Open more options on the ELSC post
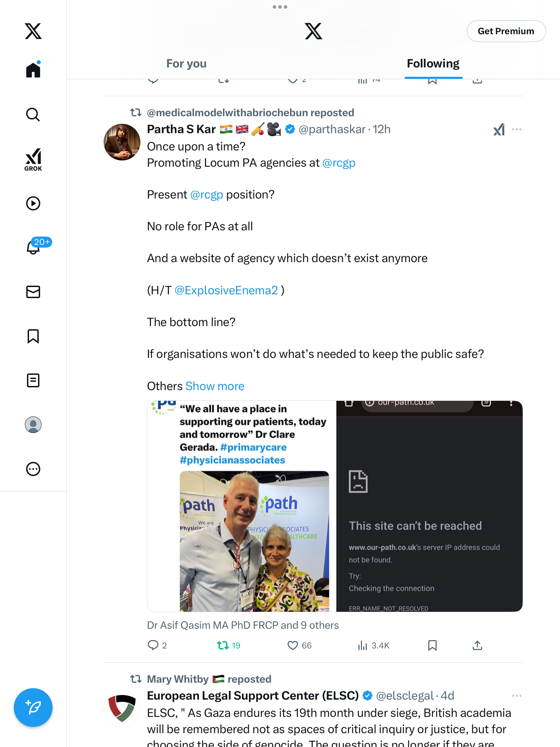Viewport: 560px width, 747px height. click(x=517, y=696)
